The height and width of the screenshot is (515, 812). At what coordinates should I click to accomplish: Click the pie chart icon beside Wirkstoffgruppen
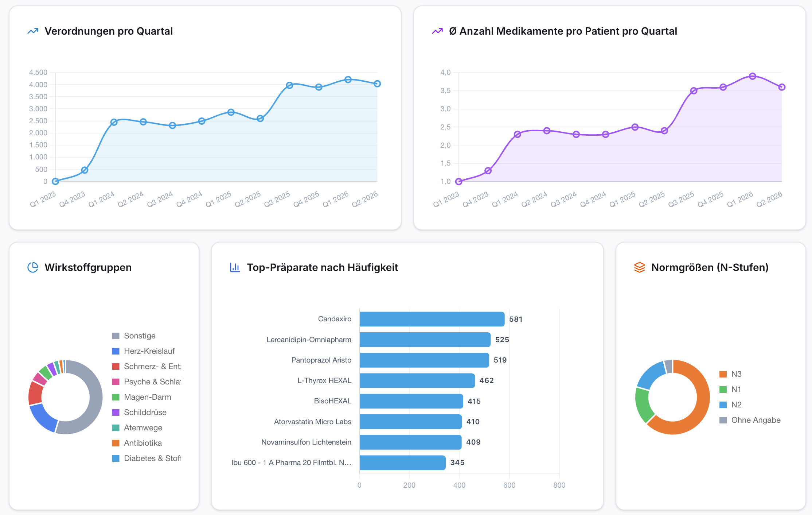33,267
